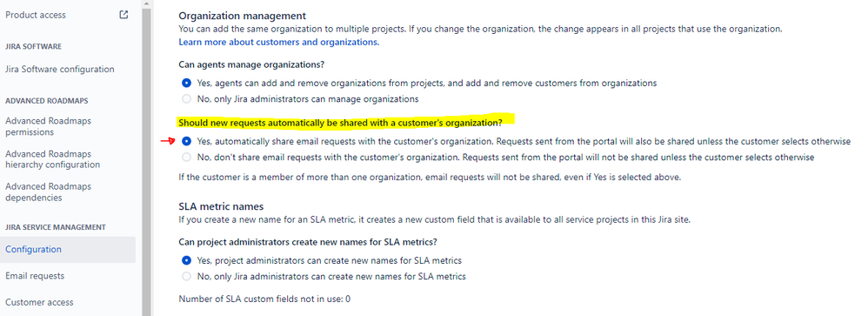Select Yes, automatically share email requests

click(186, 141)
